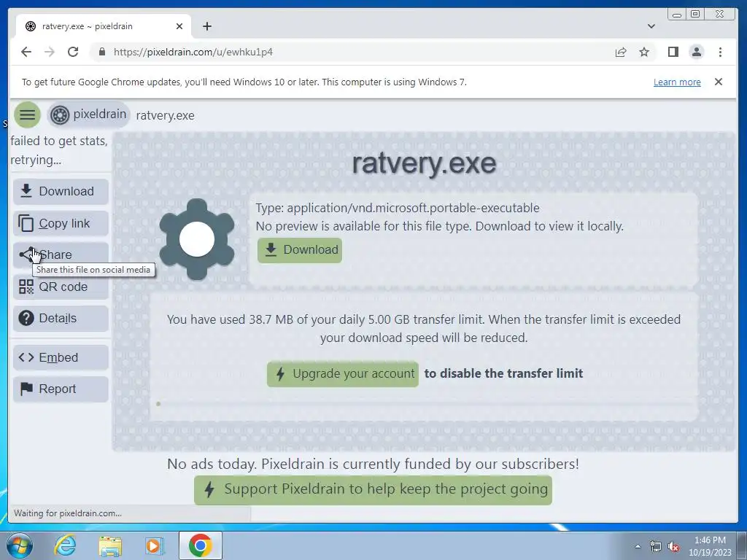Viewport: 747px width, 560px height.
Task: Open the Embed options
Action: coord(61,357)
